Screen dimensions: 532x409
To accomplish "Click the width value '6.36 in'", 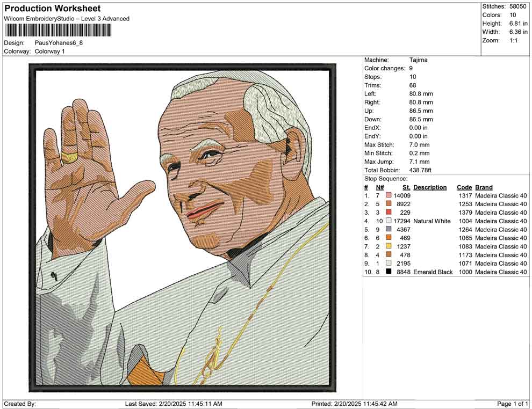I will 519,32.
